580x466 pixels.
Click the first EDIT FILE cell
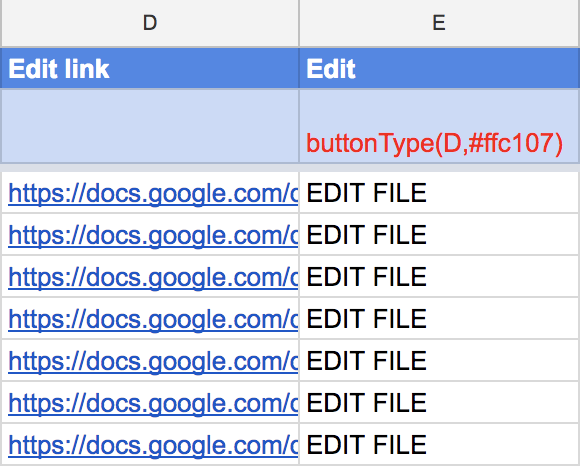pyautogui.click(x=439, y=193)
